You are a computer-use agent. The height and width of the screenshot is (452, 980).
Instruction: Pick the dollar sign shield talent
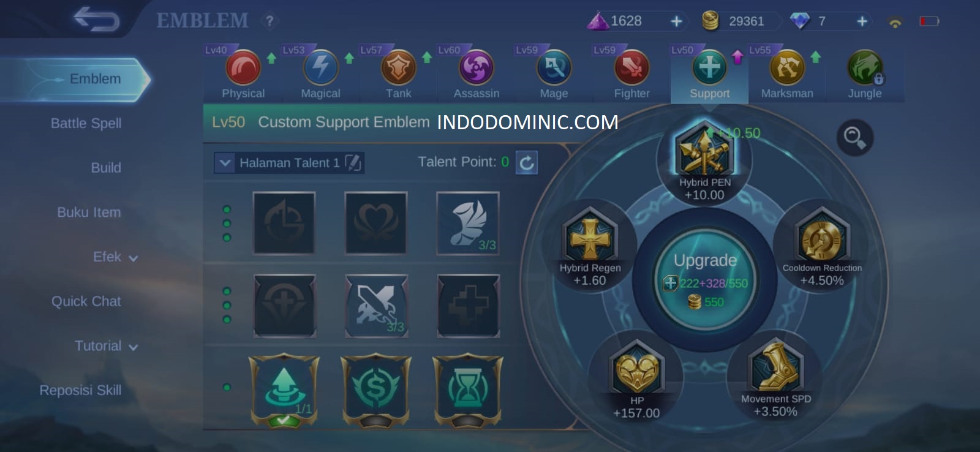[376, 390]
